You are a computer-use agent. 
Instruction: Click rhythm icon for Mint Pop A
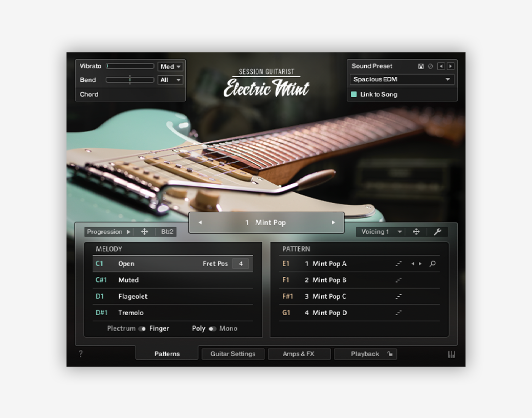[398, 263]
